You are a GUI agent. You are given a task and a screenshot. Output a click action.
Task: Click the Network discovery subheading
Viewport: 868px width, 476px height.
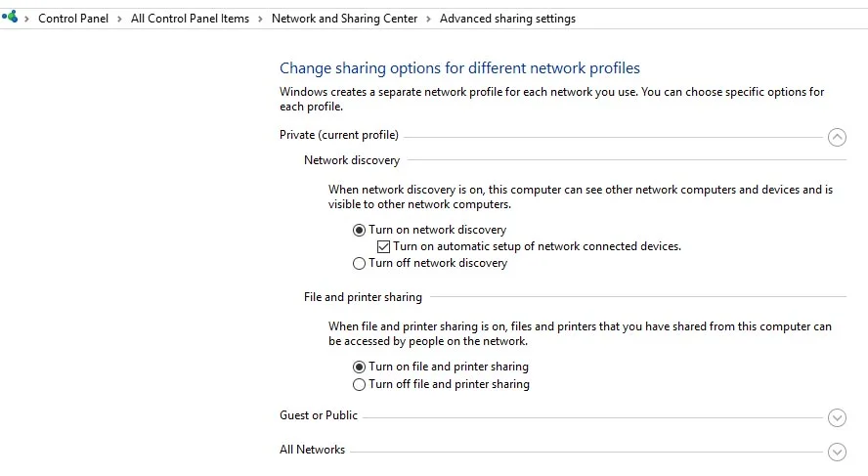(352, 160)
